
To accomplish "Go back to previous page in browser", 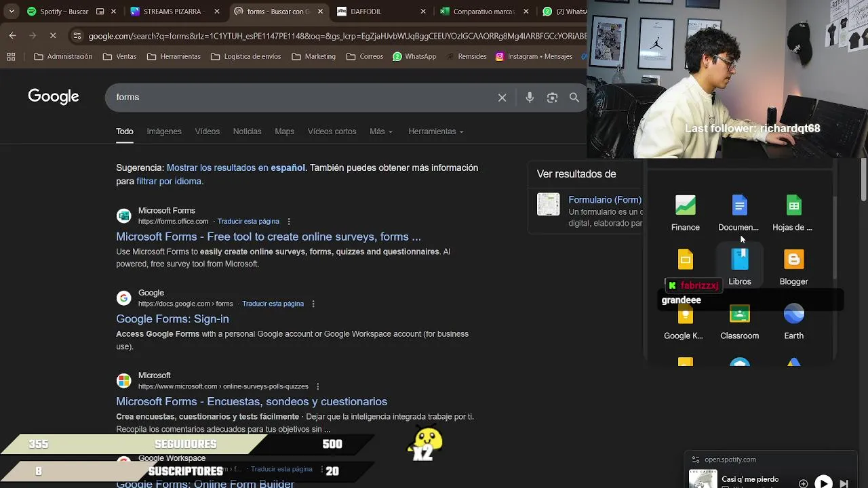I will (x=12, y=35).
